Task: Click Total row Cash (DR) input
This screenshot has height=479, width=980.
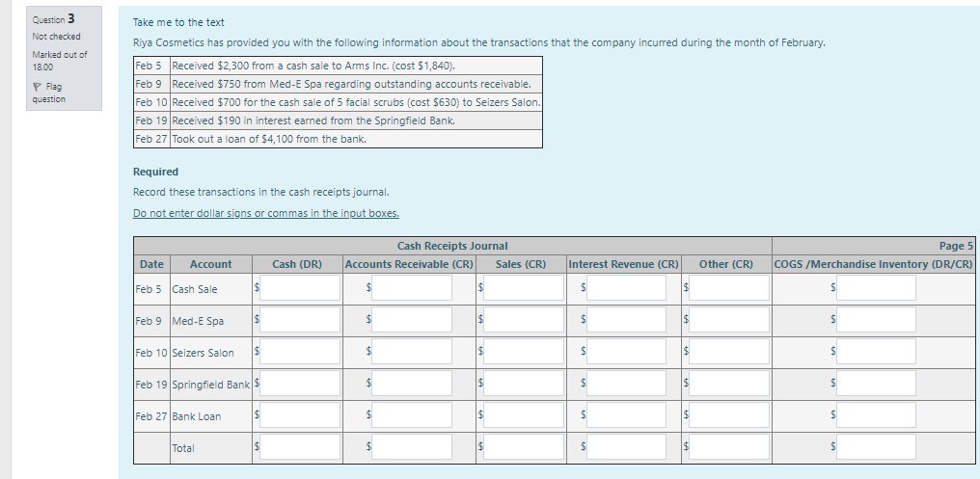Action: pyautogui.click(x=300, y=447)
